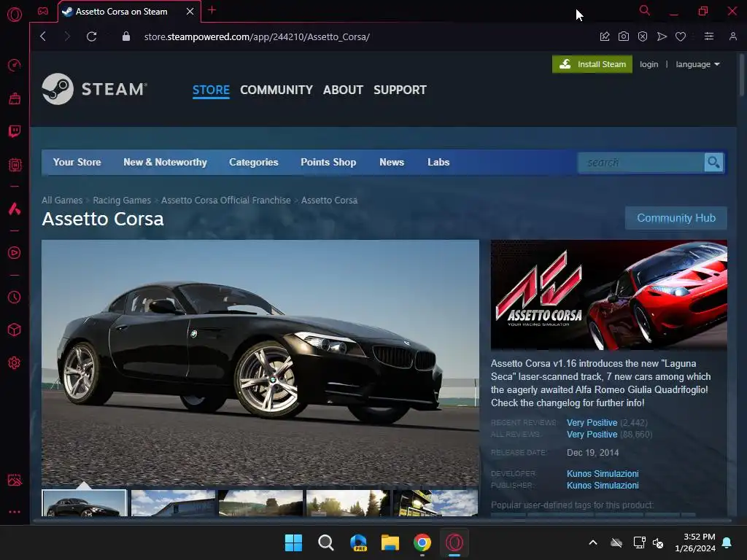The height and width of the screenshot is (560, 747).
Task: Take a snapshot with camera icon
Action: pyautogui.click(x=624, y=36)
